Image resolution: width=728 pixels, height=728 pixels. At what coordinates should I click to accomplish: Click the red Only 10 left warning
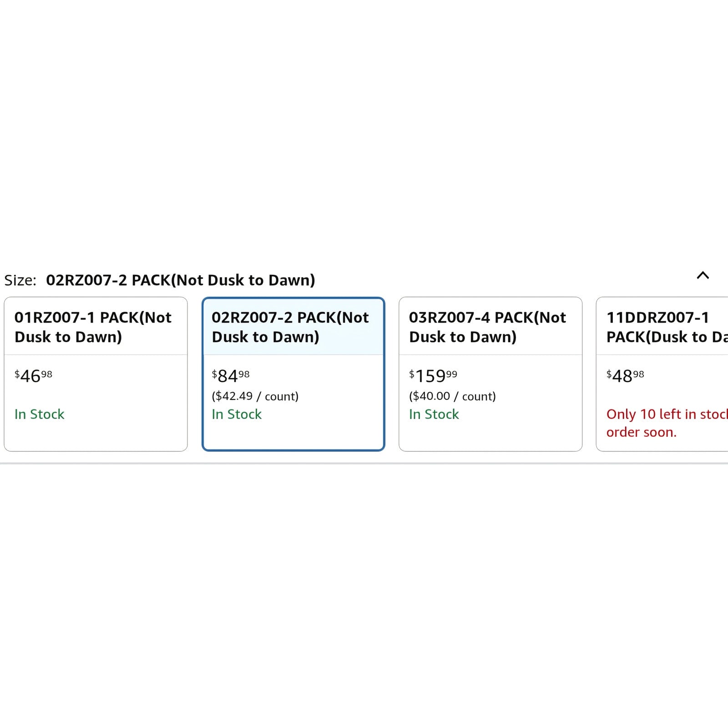667,414
